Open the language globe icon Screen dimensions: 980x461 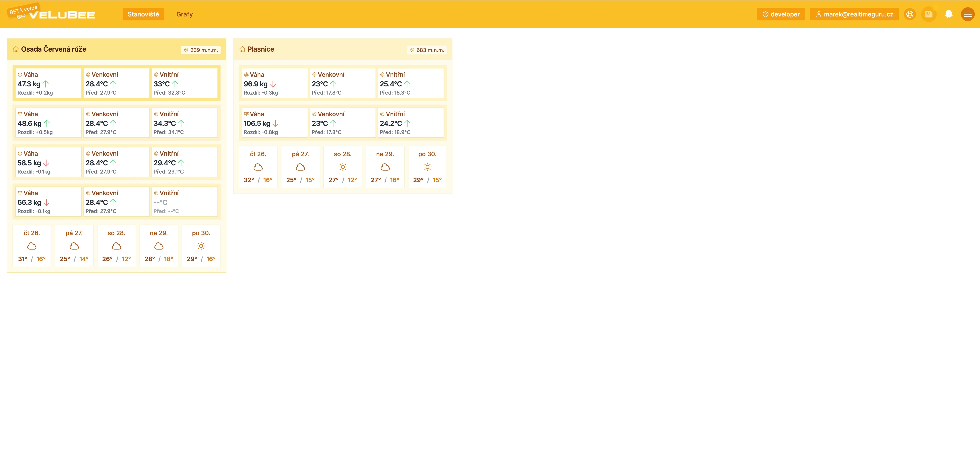pyautogui.click(x=910, y=14)
